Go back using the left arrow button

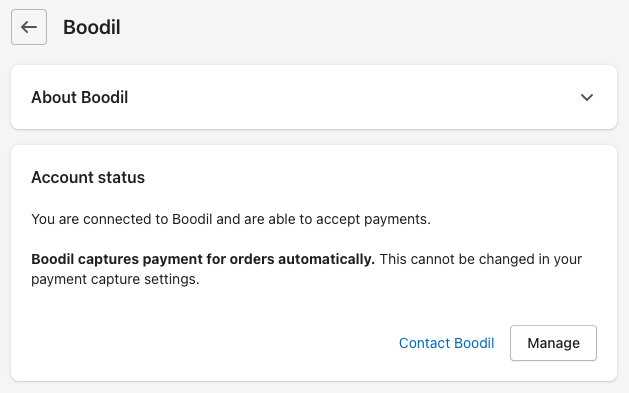29,27
